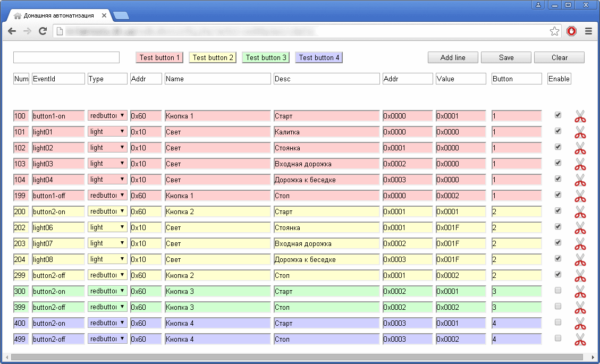Click the Chrome user profile icon
The height and width of the screenshot is (364, 600).
click(538, 5)
